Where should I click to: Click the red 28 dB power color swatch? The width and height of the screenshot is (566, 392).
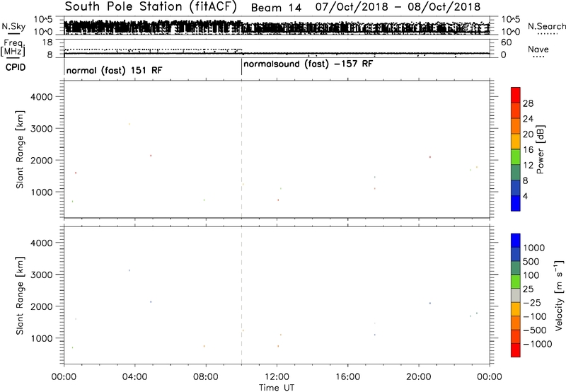[x=516, y=95]
